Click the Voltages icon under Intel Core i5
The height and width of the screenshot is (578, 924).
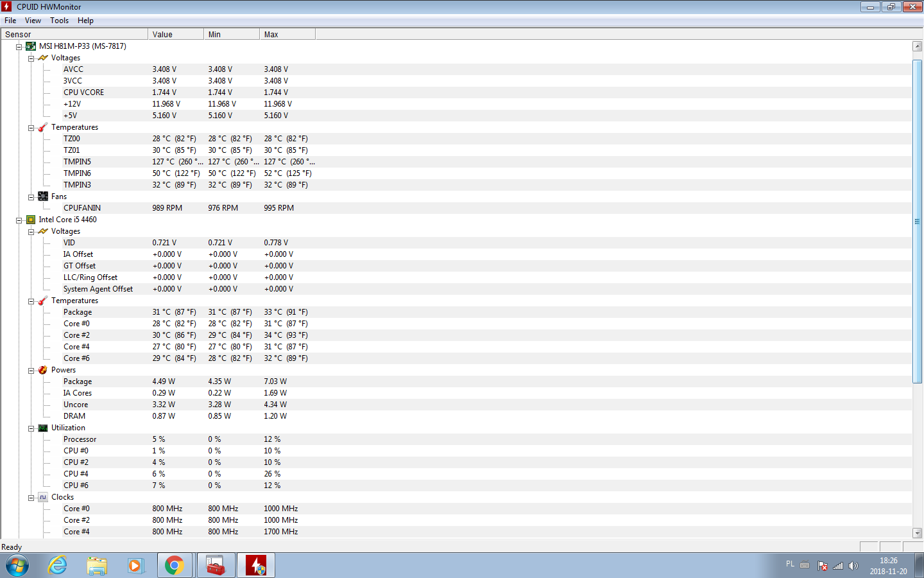pos(43,231)
